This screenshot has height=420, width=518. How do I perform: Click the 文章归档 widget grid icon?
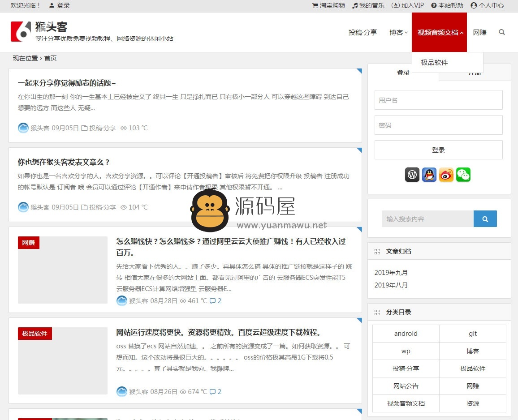(377, 252)
